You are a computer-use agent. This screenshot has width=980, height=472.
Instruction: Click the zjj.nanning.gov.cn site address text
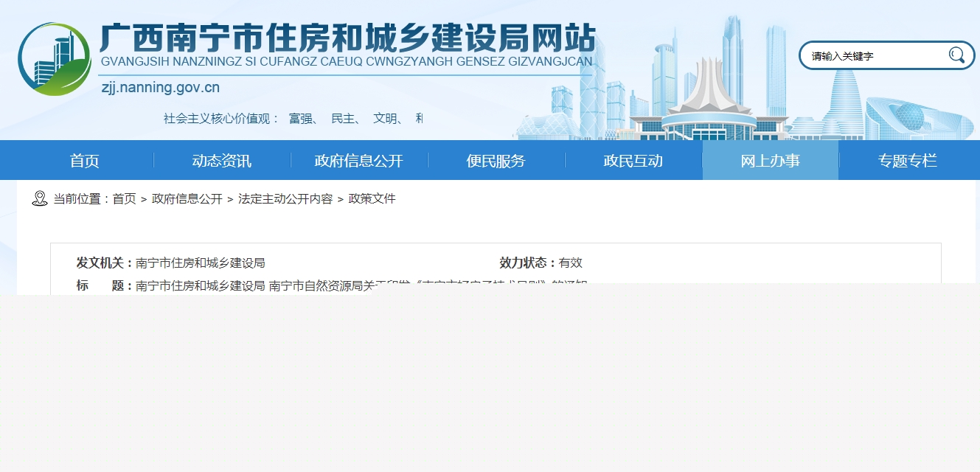pyautogui.click(x=160, y=88)
